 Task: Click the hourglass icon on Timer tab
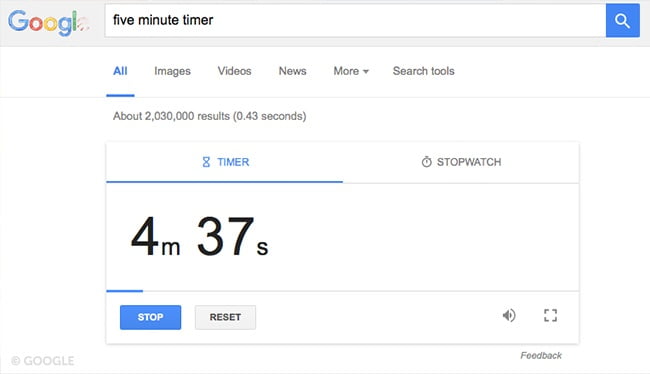[206, 162]
